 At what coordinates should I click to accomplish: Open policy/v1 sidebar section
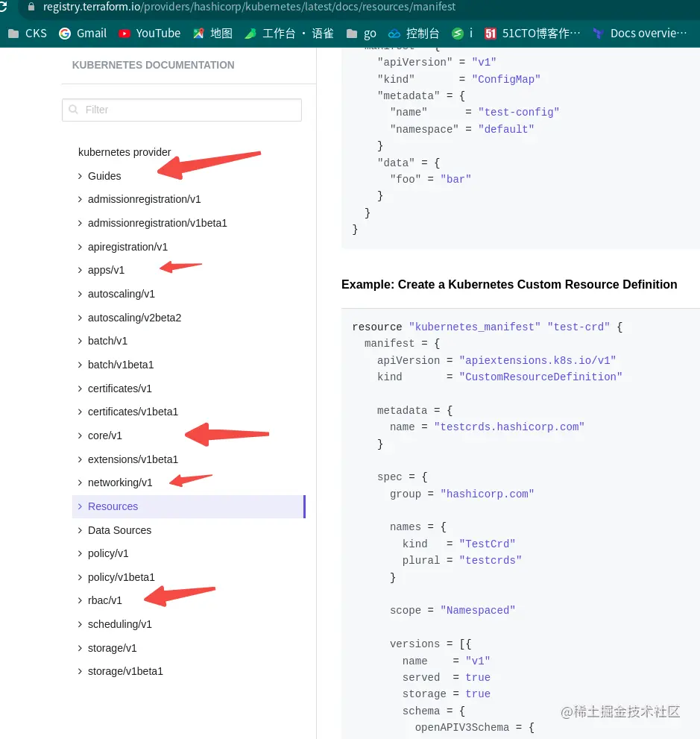(108, 553)
